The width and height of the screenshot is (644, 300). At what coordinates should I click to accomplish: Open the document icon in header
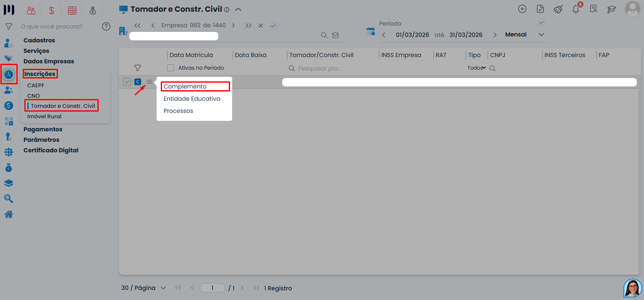click(540, 9)
